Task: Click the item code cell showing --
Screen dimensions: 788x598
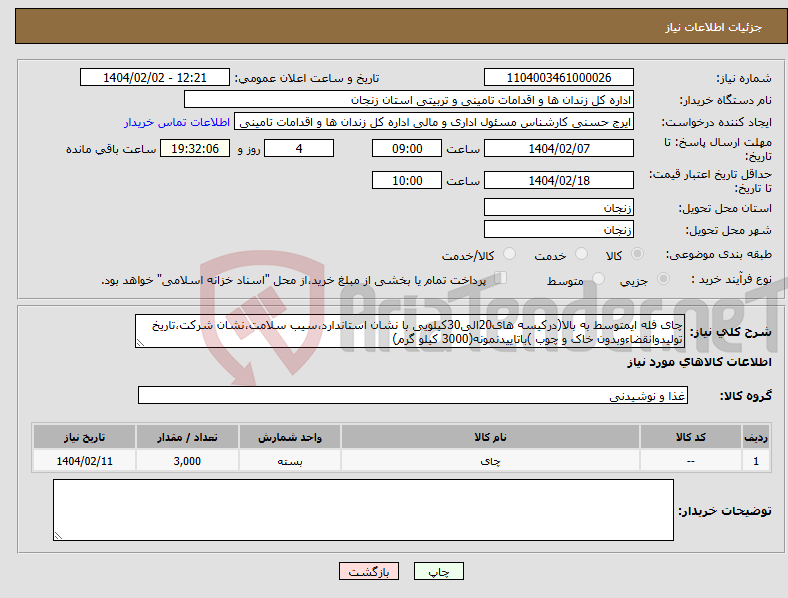Action: (x=691, y=461)
